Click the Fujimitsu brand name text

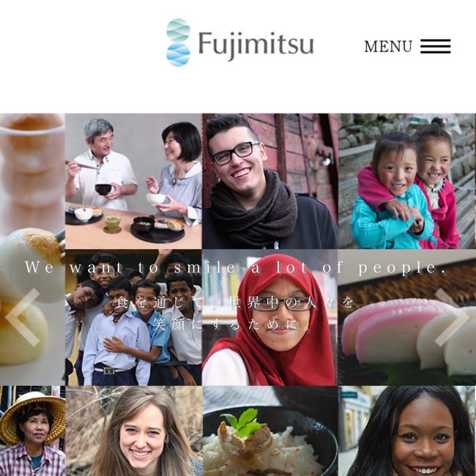coord(256,45)
